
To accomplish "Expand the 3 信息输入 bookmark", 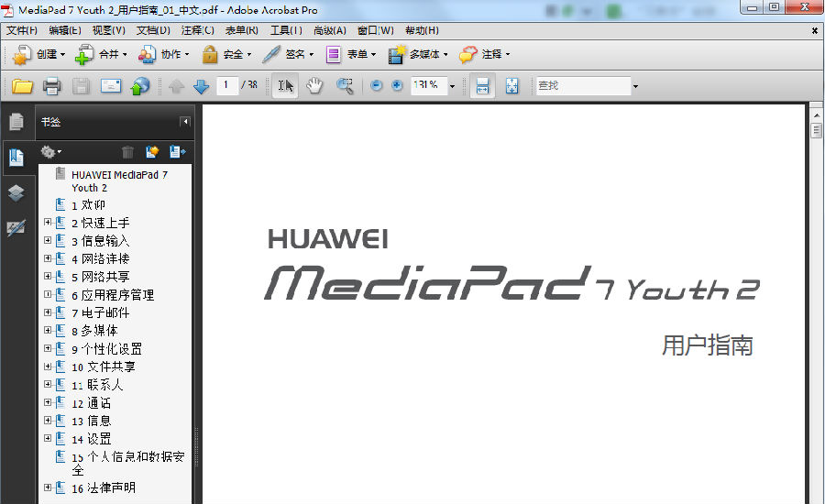I will pos(48,240).
